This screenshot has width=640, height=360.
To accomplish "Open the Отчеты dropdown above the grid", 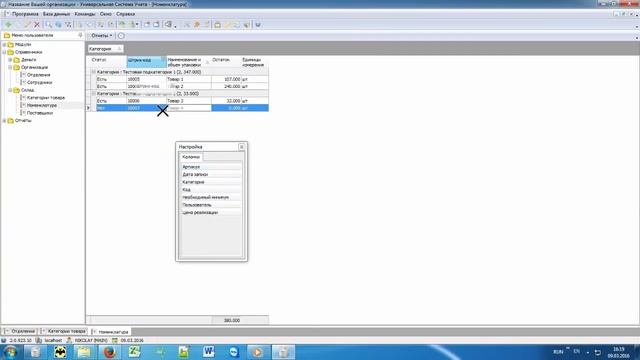I will coord(101,36).
